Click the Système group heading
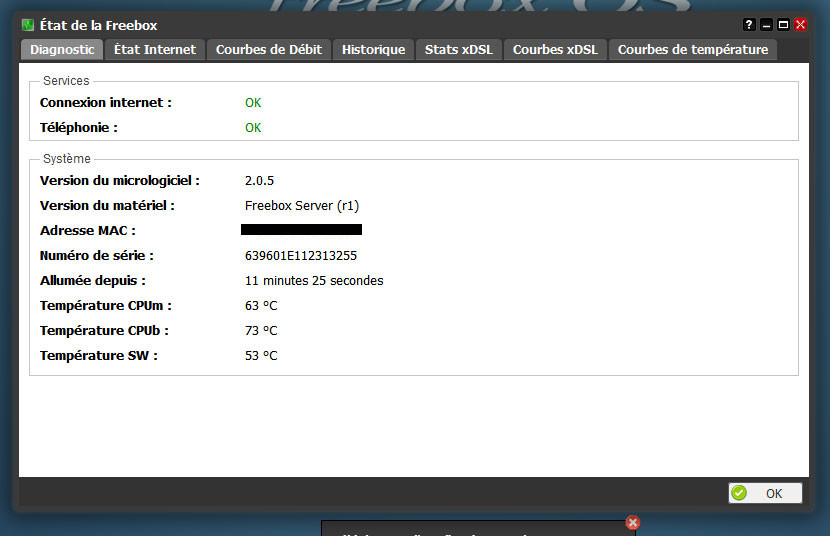Viewport: 830px width, 536px height. point(67,159)
